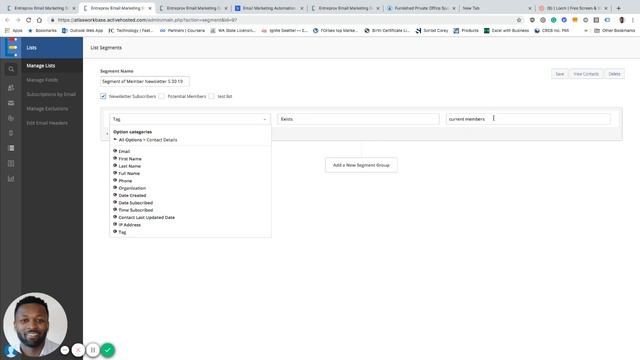Toggle the Potential Members checkbox
The height and width of the screenshot is (360, 640).
pyautogui.click(x=162, y=96)
